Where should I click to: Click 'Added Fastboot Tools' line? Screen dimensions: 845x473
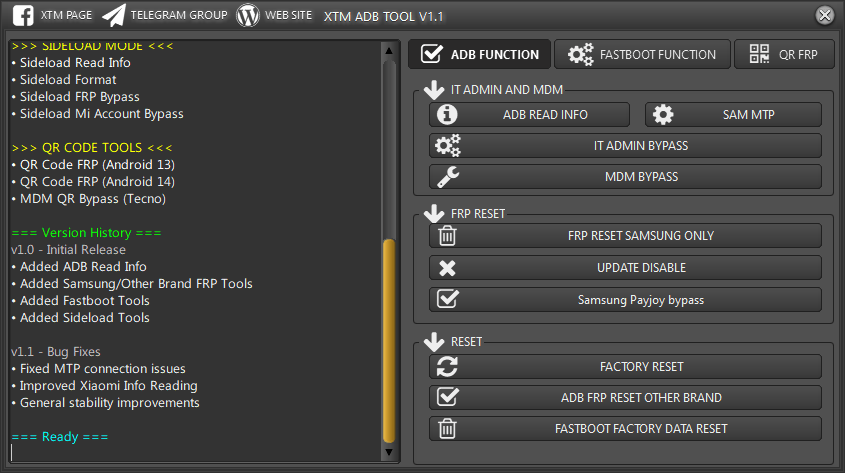(80, 301)
